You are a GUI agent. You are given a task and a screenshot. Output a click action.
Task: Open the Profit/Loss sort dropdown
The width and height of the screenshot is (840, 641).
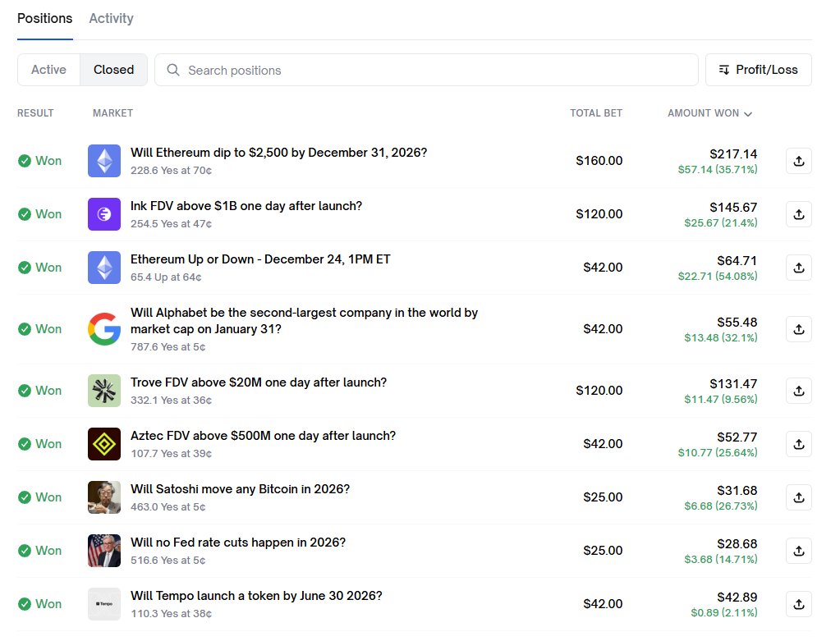(x=759, y=70)
